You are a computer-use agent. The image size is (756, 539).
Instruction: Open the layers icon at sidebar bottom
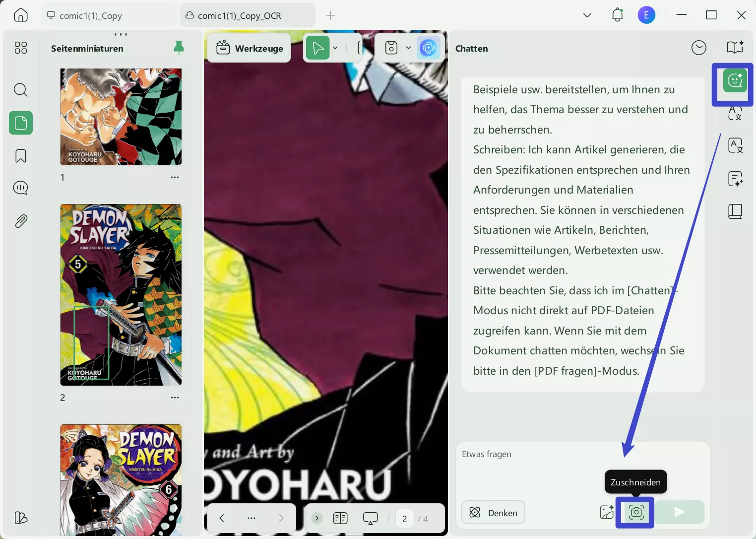pos(21,518)
